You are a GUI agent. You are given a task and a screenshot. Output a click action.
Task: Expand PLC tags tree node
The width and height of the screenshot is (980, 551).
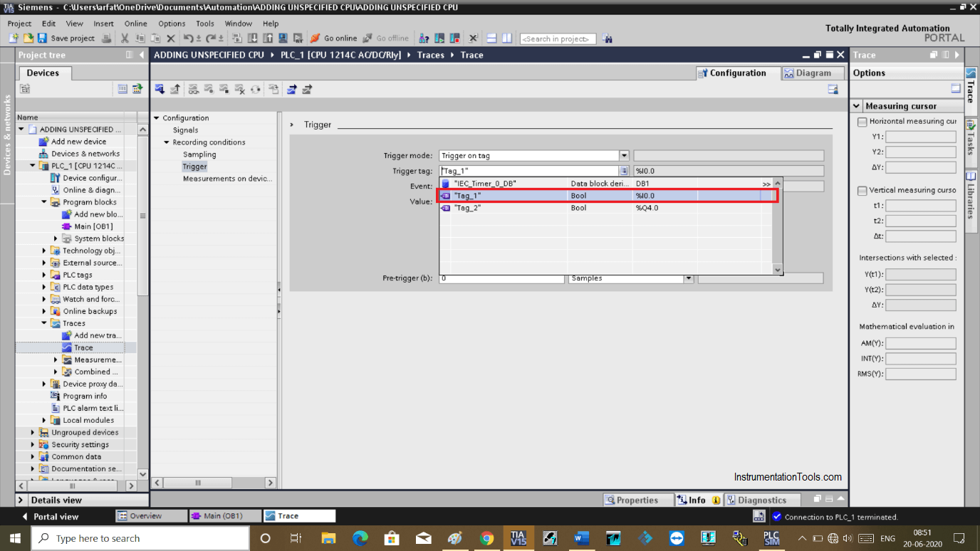(x=44, y=275)
